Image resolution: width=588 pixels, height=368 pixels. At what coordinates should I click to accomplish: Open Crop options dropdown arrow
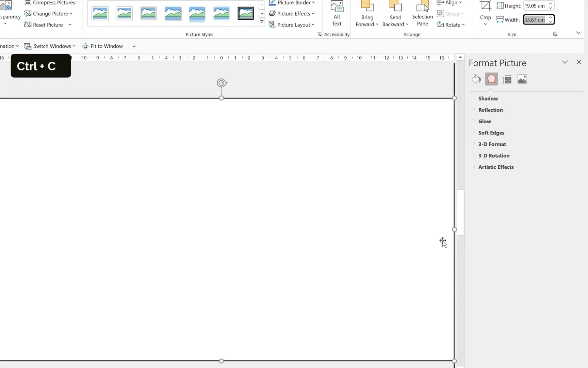coord(485,24)
